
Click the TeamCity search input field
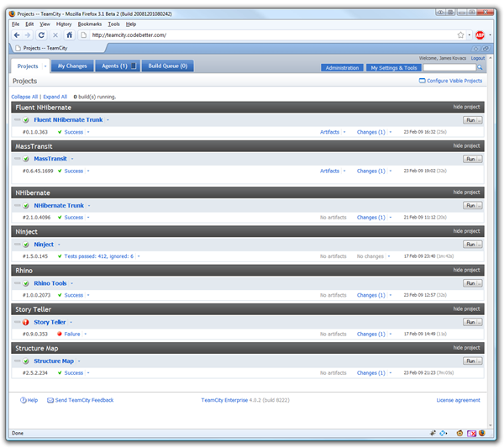(x=449, y=67)
